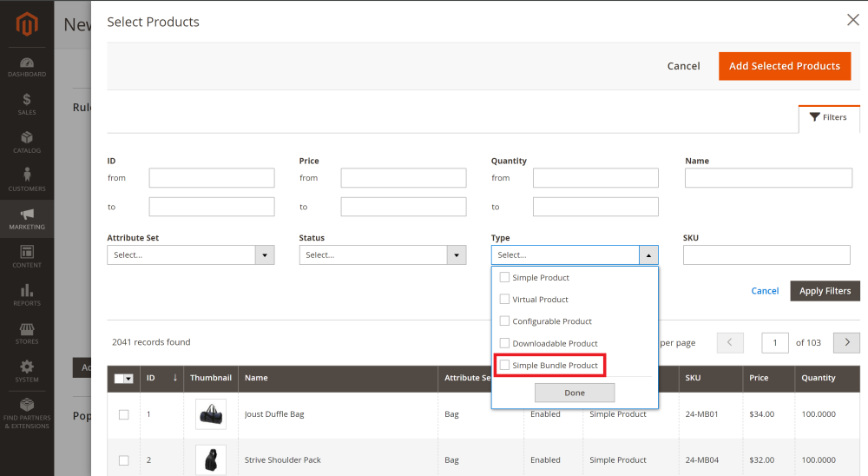
Task: Click the Quantity from input field
Action: pyautogui.click(x=595, y=178)
